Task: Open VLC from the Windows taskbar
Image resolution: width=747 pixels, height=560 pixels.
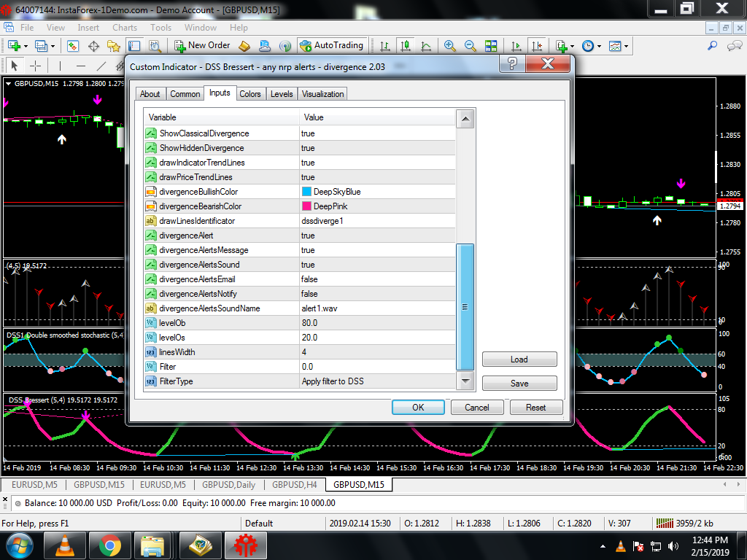Action: pyautogui.click(x=65, y=545)
